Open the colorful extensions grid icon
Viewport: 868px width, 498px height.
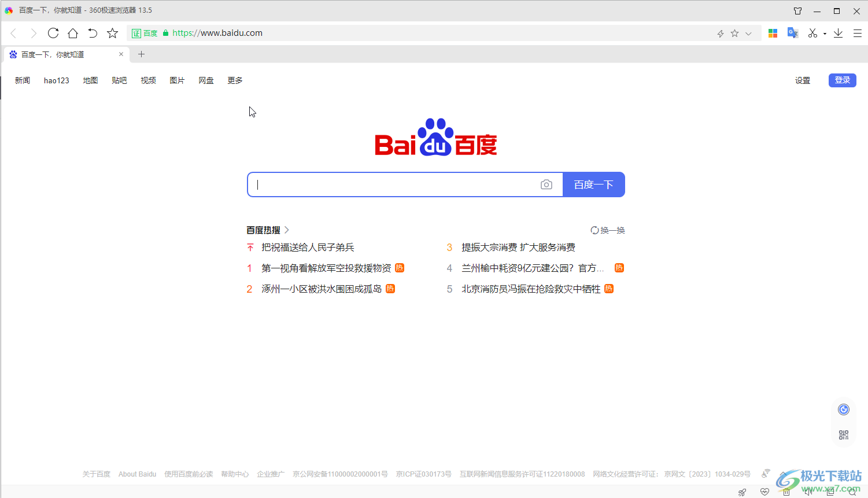click(773, 33)
